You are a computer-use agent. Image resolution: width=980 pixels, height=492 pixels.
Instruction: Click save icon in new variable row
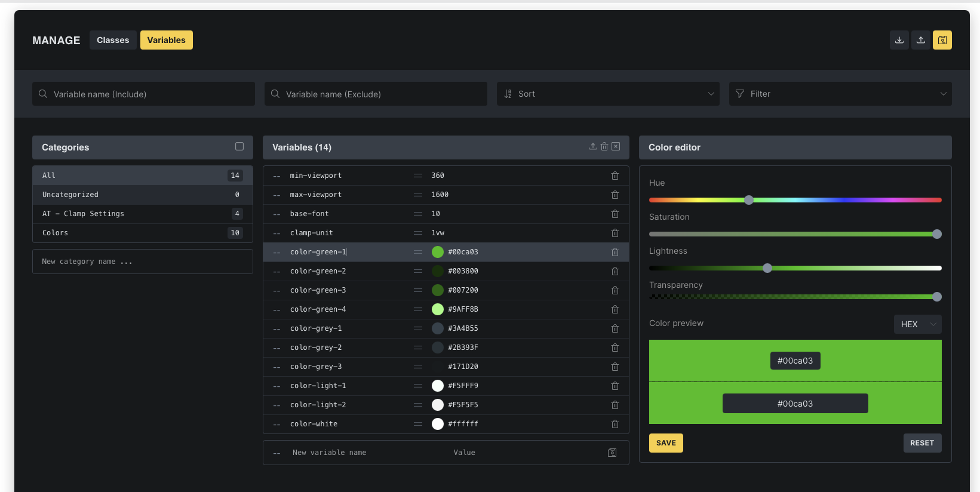pyautogui.click(x=612, y=453)
